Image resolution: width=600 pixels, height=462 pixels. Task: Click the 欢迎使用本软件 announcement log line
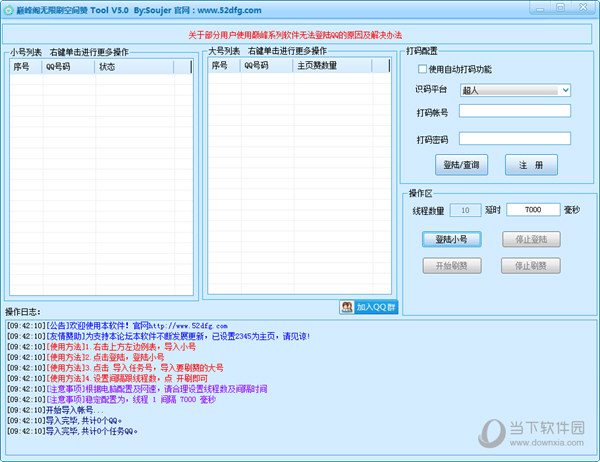117,326
